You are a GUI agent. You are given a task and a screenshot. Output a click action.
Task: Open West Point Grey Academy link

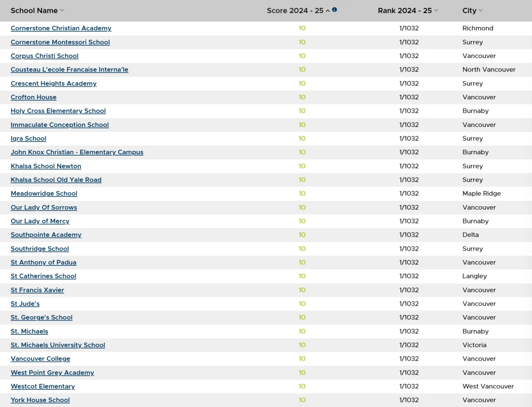click(x=52, y=373)
